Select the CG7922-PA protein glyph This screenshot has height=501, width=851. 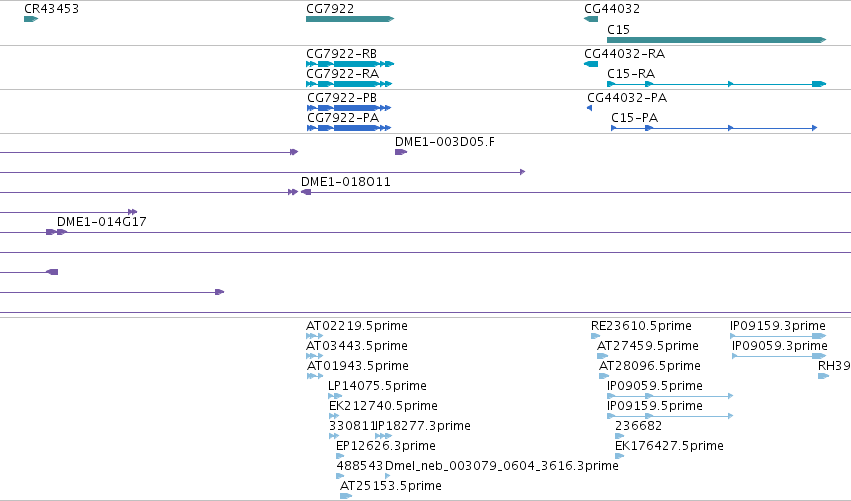[349, 128]
